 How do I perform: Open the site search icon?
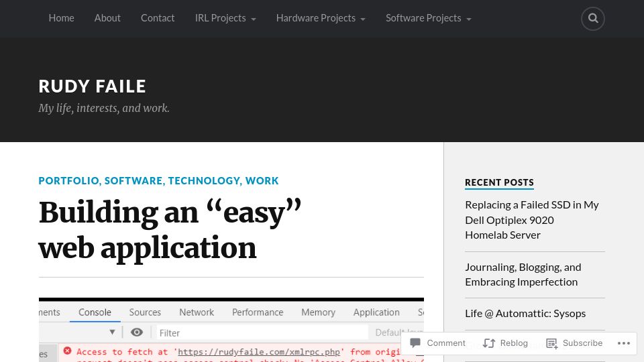(x=592, y=19)
